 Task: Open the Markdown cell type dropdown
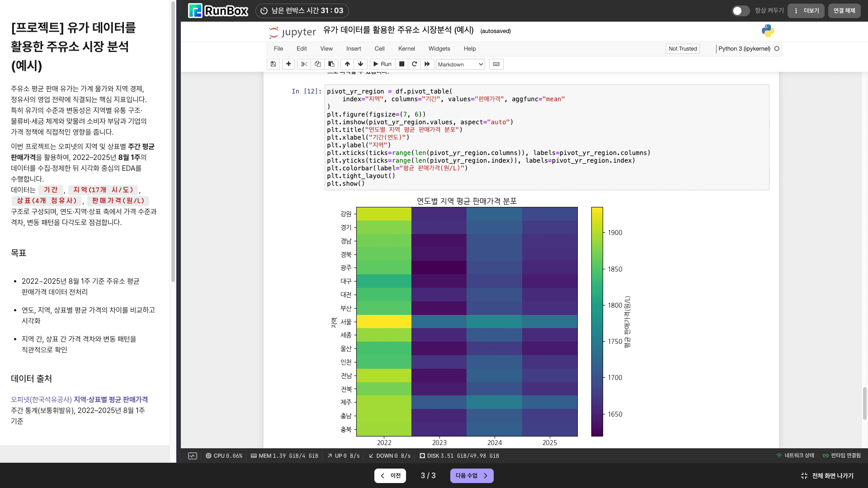(x=460, y=65)
